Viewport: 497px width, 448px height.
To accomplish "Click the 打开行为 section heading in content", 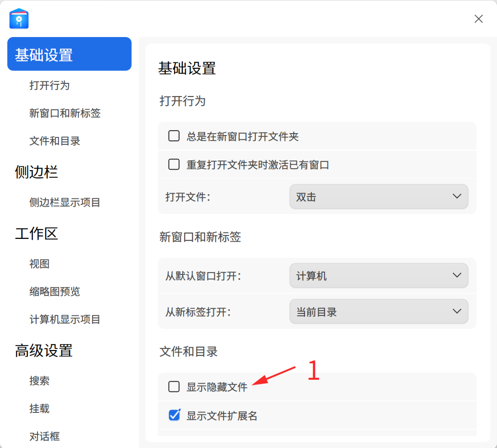I will [183, 101].
